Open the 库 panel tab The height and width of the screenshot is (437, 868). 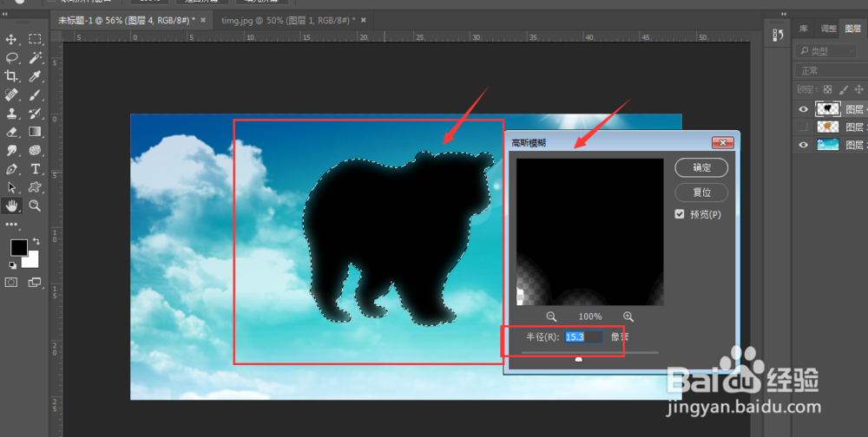(x=803, y=29)
